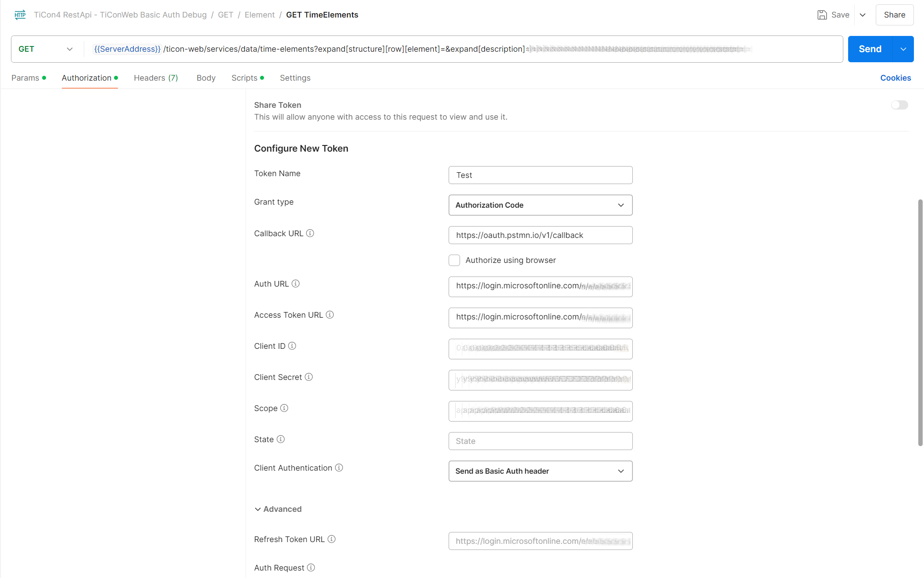This screenshot has width=924, height=578.
Task: Click info icon next to Scope
Action: (x=284, y=408)
